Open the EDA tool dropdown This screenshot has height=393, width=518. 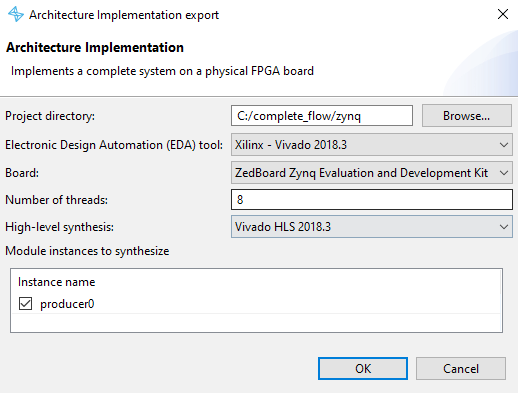pyautogui.click(x=372, y=145)
